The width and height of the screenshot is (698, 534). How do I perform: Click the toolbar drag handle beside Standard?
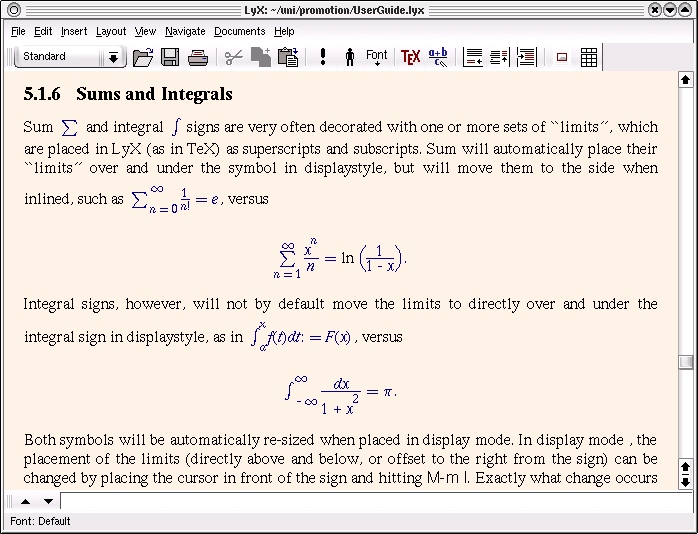[x=9, y=57]
